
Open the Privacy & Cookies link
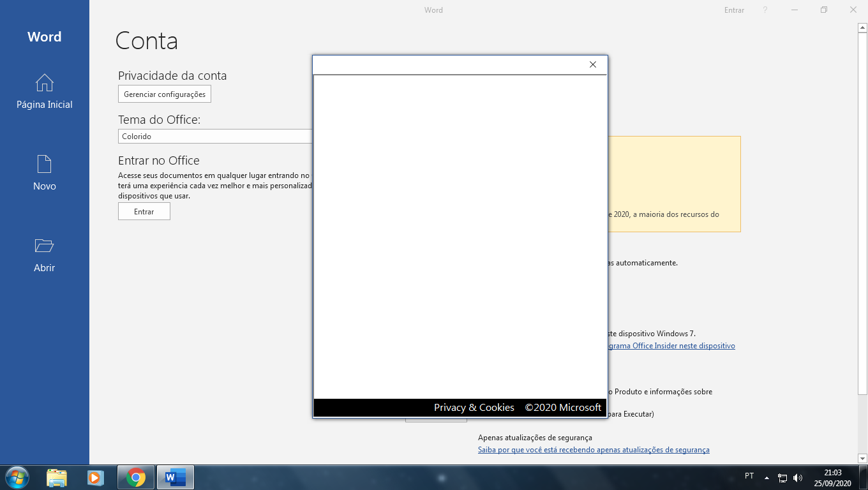pos(474,407)
